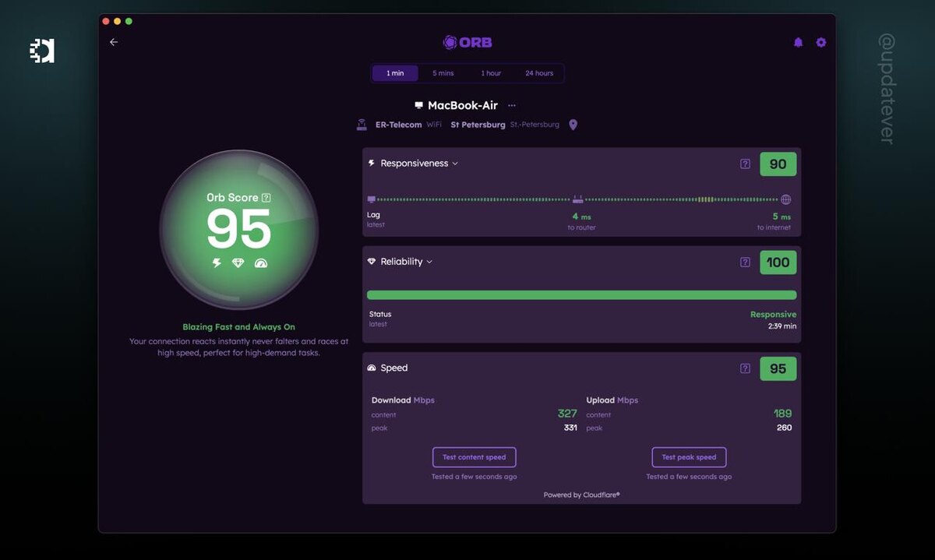This screenshot has width=935, height=560.
Task: Expand the Reliability dropdown chevron
Action: [x=429, y=262]
